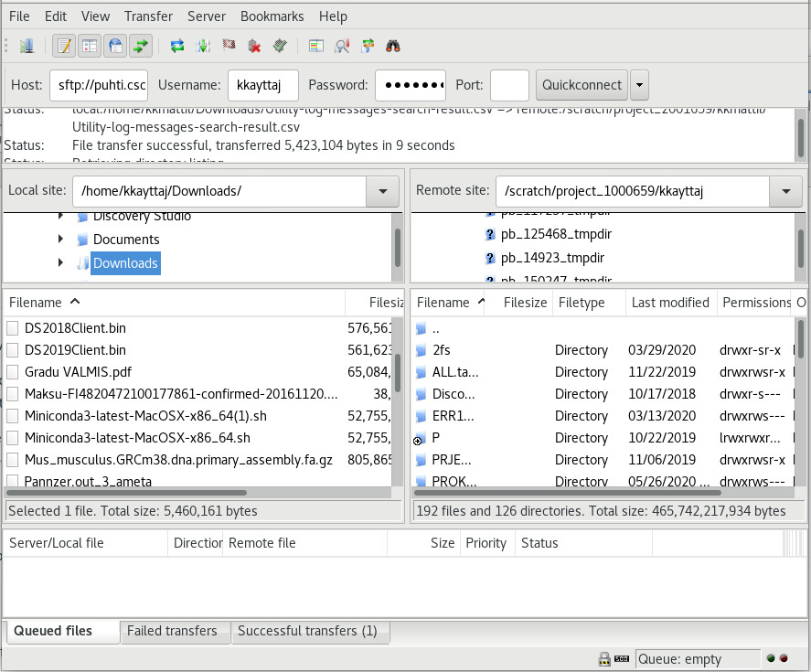The image size is (811, 672).
Task: Toggle message log display icon
Action: 64,46
